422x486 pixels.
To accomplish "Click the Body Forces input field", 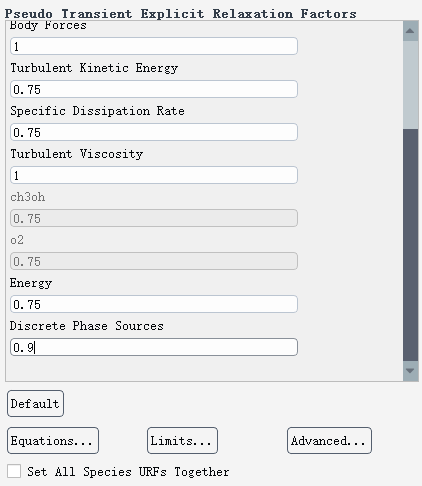I will coord(154,46).
